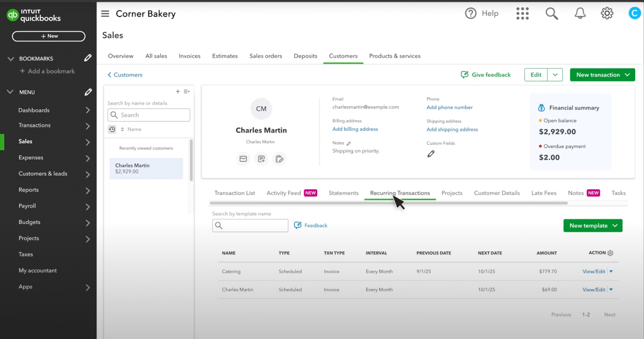Click the customer Search field
The image size is (644, 339).
pos(149,115)
